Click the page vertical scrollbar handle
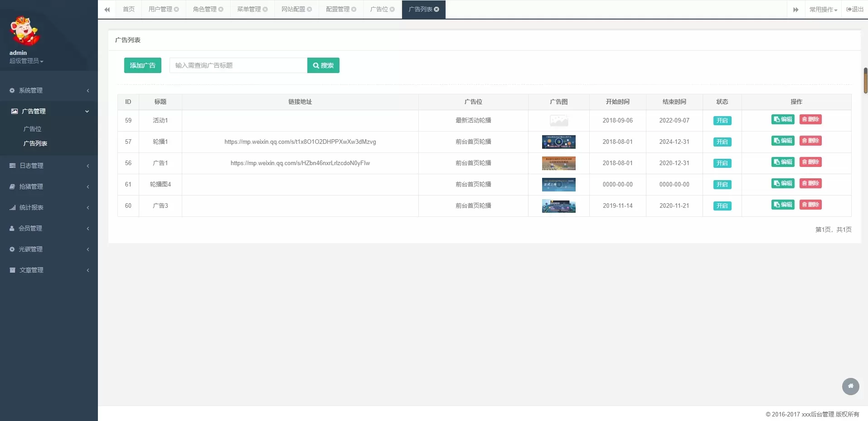 (x=865, y=80)
